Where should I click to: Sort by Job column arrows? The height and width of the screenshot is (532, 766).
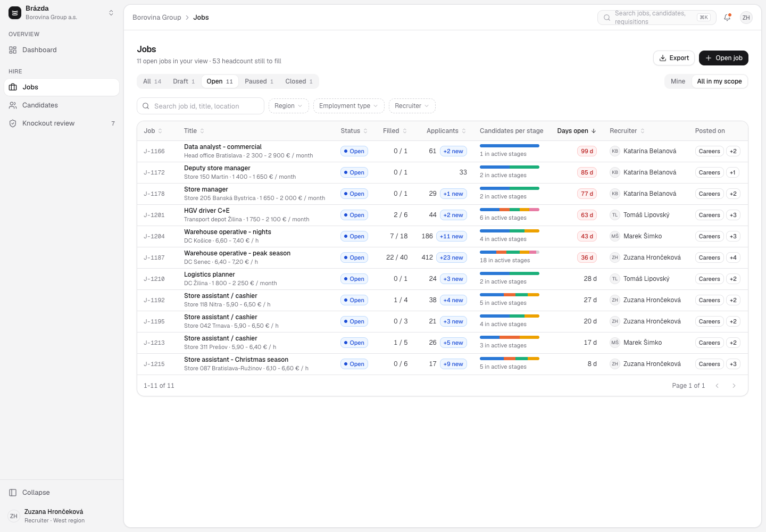point(160,131)
